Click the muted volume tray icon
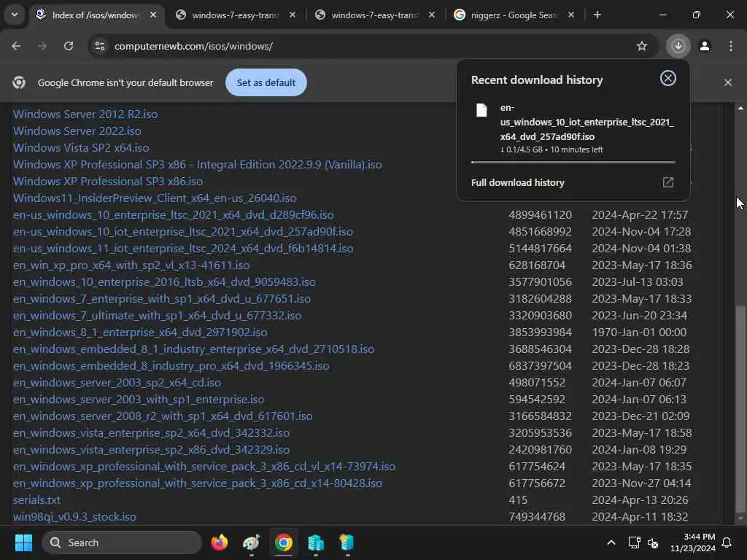The width and height of the screenshot is (747, 560). pos(653,542)
